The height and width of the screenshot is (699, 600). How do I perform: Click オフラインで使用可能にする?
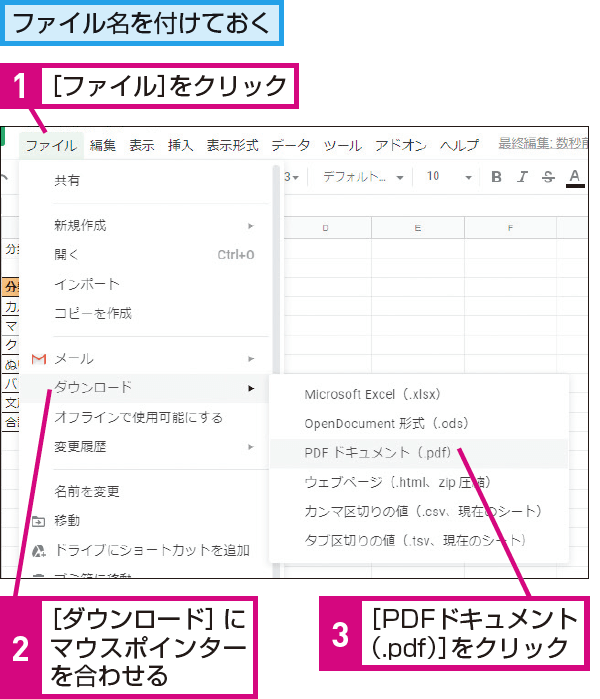(x=138, y=417)
